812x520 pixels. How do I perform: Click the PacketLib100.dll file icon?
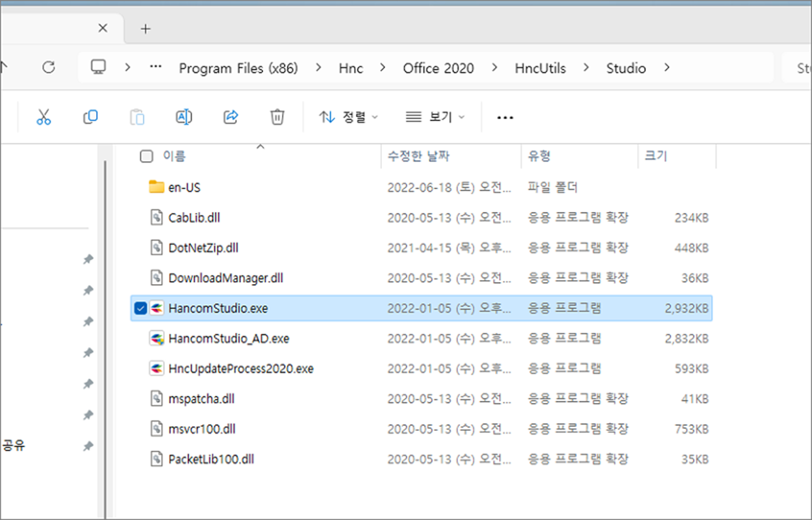(156, 459)
